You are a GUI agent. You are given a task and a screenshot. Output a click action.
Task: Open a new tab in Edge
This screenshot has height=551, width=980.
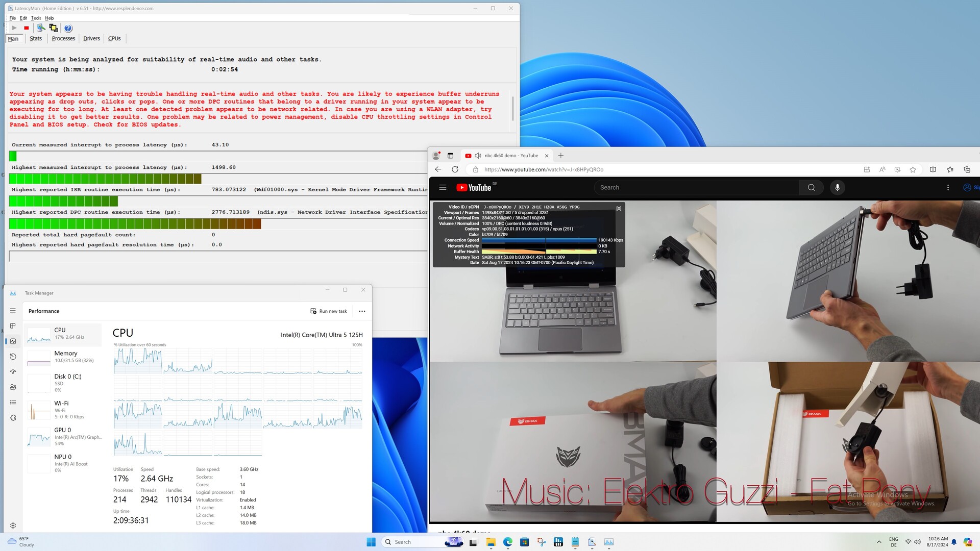[561, 156]
